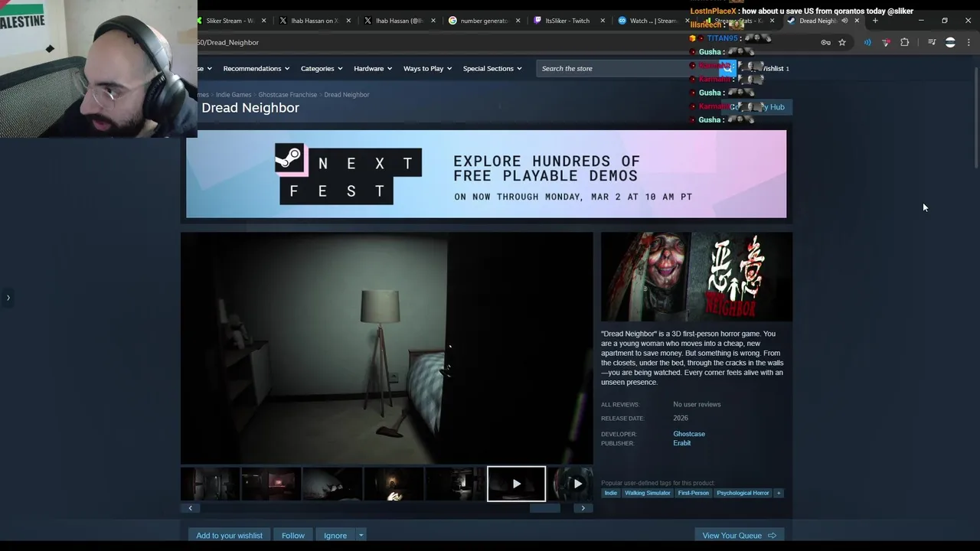Expand the Hardware store menu

373,69
